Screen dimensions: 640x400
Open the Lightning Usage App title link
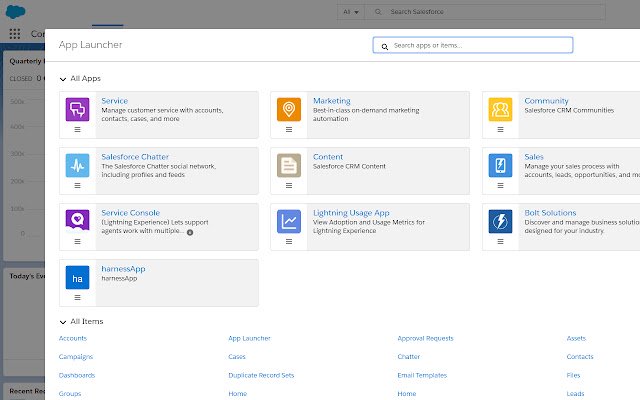[x=351, y=213]
